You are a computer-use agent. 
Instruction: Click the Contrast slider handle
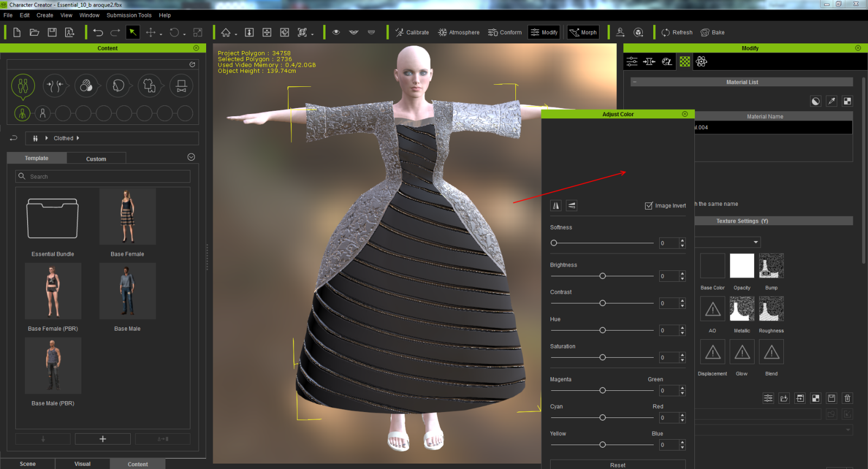pyautogui.click(x=602, y=303)
